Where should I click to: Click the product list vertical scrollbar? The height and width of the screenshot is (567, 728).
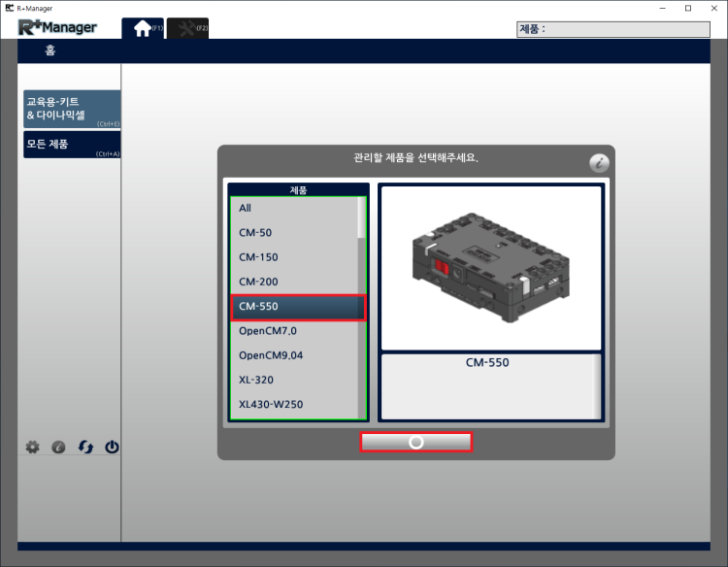point(362,291)
